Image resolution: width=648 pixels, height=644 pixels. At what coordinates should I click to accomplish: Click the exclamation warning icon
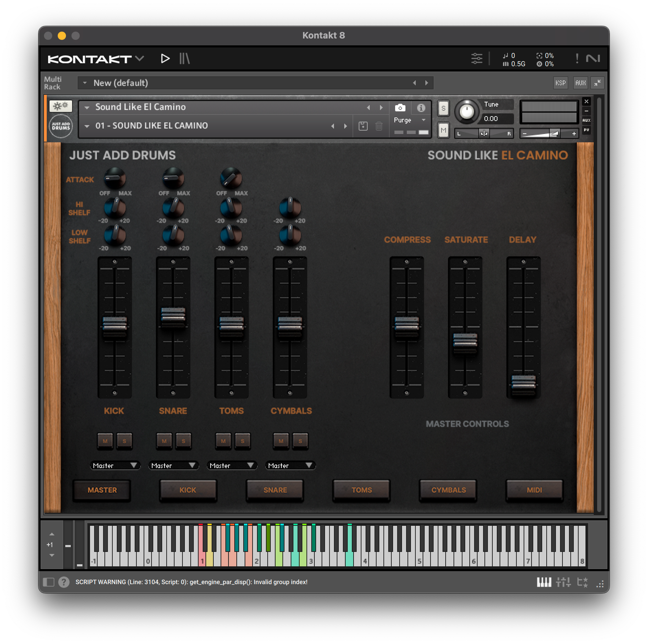[x=577, y=59]
